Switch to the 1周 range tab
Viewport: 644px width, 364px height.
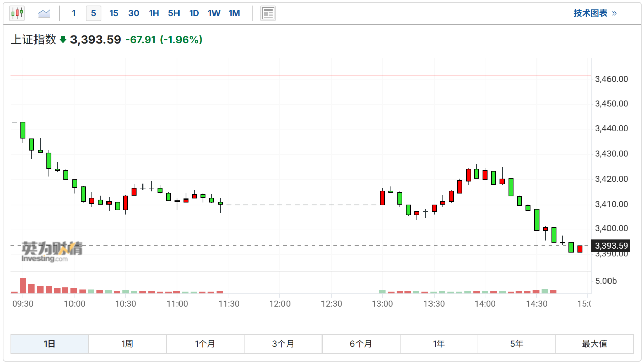(x=127, y=344)
